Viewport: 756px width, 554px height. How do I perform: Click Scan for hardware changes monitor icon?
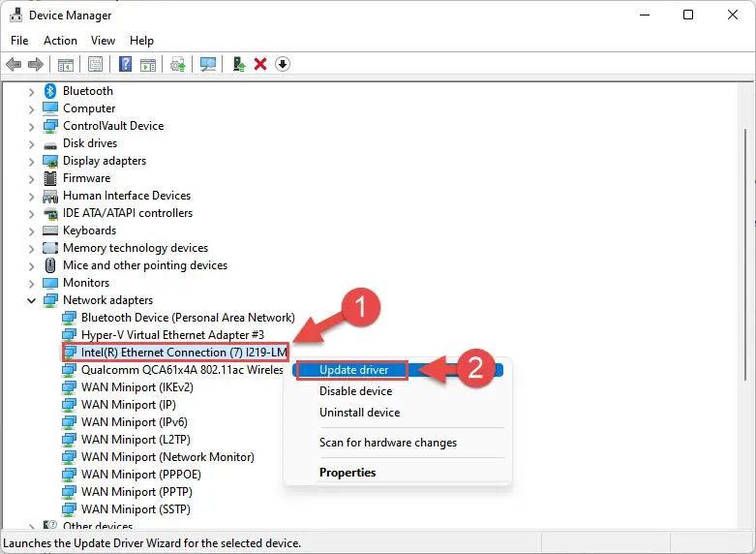point(208,64)
